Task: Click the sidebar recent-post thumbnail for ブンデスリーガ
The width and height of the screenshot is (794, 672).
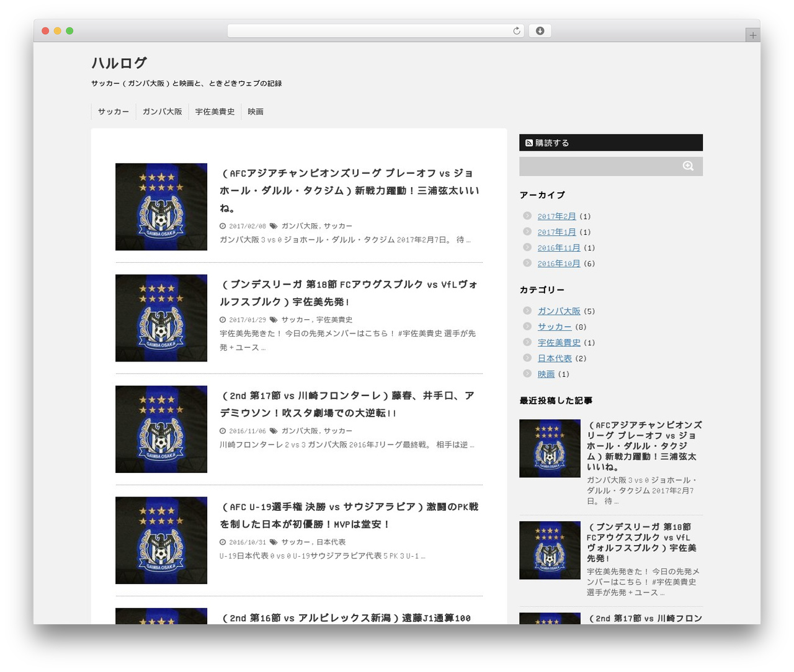Action: click(x=550, y=550)
